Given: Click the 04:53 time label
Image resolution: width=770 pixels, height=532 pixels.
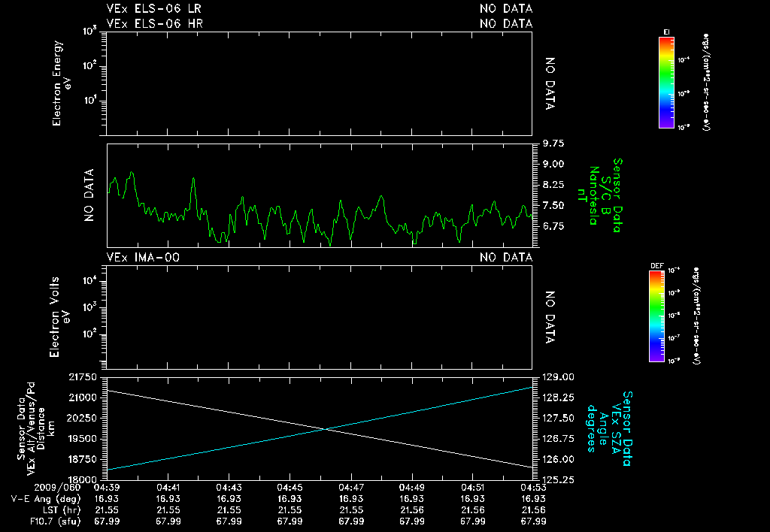Looking at the screenshot, I should click(x=533, y=488).
